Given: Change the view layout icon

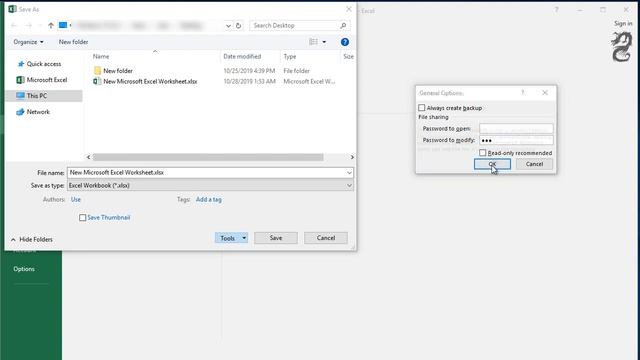Looking at the screenshot, I should [x=313, y=42].
